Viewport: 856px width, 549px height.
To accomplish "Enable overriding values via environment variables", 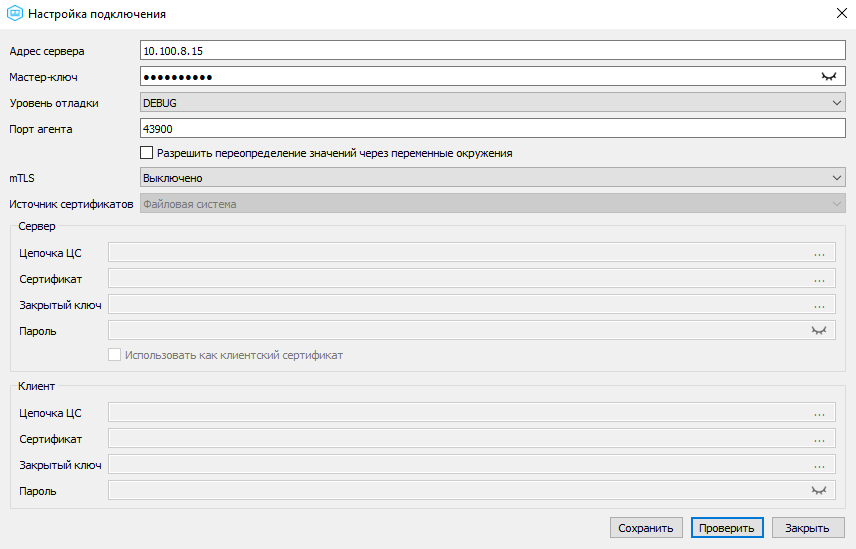I will point(146,153).
